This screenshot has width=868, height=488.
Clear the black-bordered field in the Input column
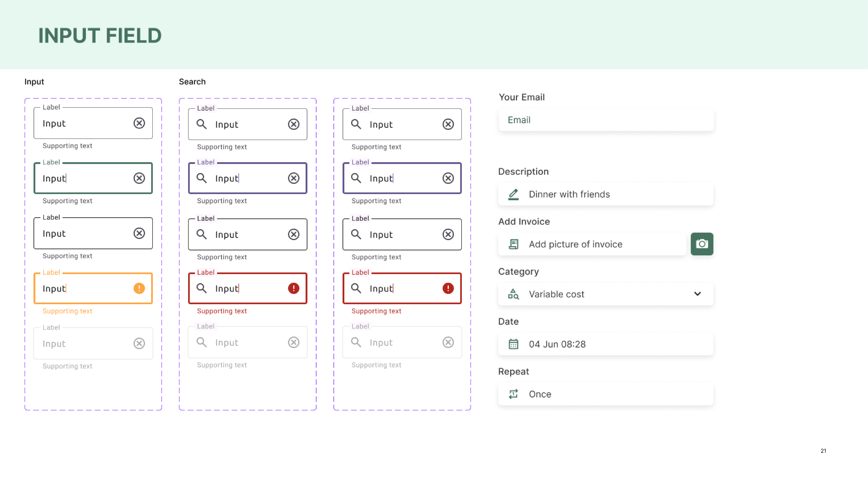139,233
